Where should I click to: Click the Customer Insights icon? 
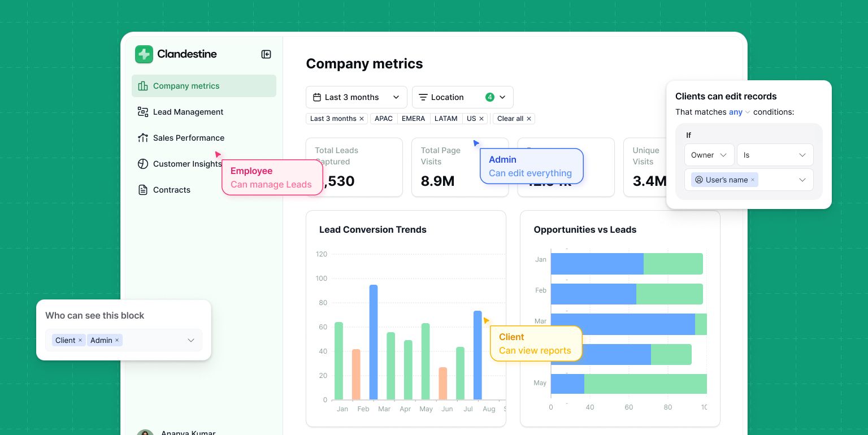[x=143, y=164]
